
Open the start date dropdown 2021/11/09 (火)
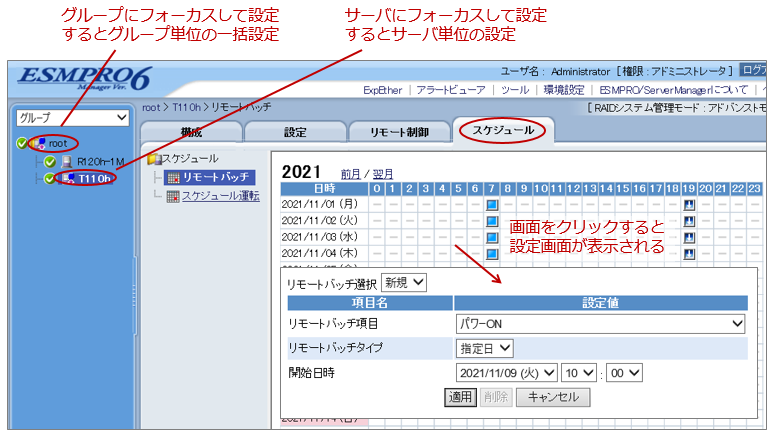click(507, 373)
